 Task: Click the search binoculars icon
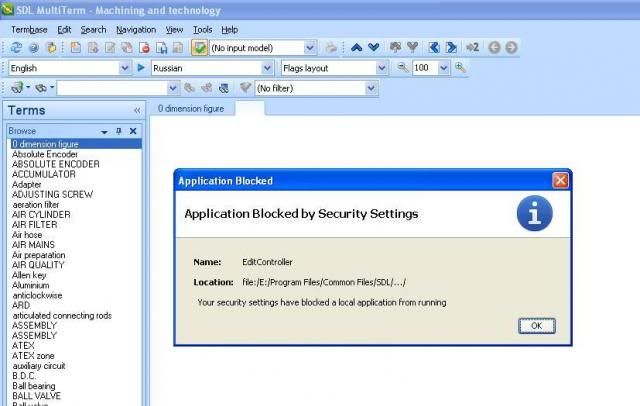tap(17, 87)
